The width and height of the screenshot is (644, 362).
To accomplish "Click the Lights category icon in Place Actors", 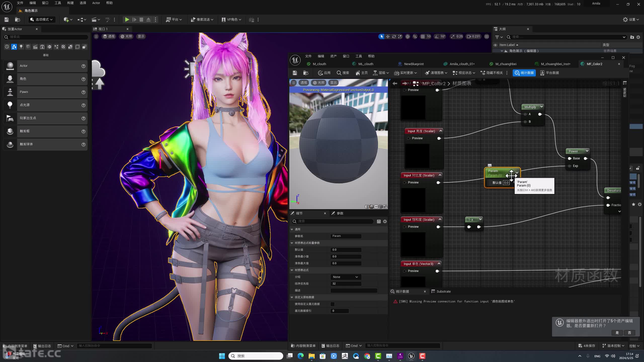I will pyautogui.click(x=21, y=47).
